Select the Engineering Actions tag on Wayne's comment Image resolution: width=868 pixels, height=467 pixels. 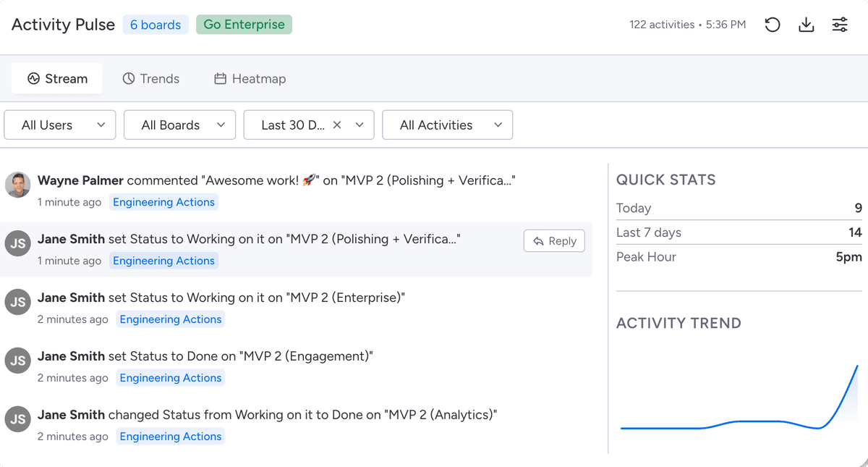coord(163,202)
